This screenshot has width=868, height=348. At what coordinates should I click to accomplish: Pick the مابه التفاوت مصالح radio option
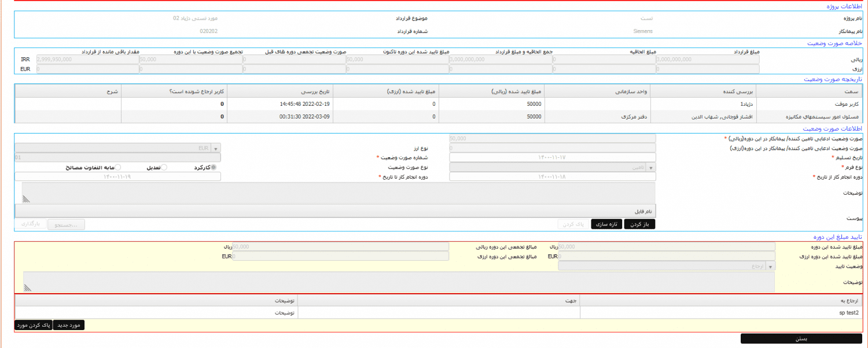tap(119, 167)
